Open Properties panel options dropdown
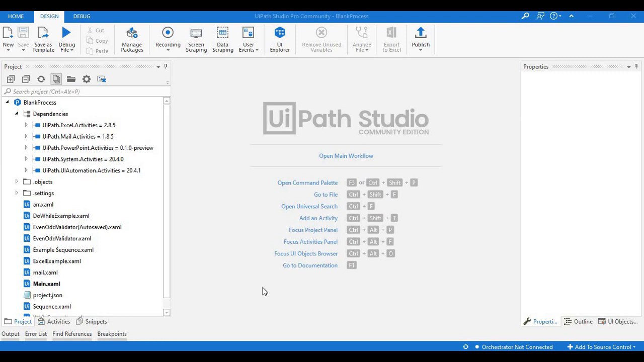 628,67
